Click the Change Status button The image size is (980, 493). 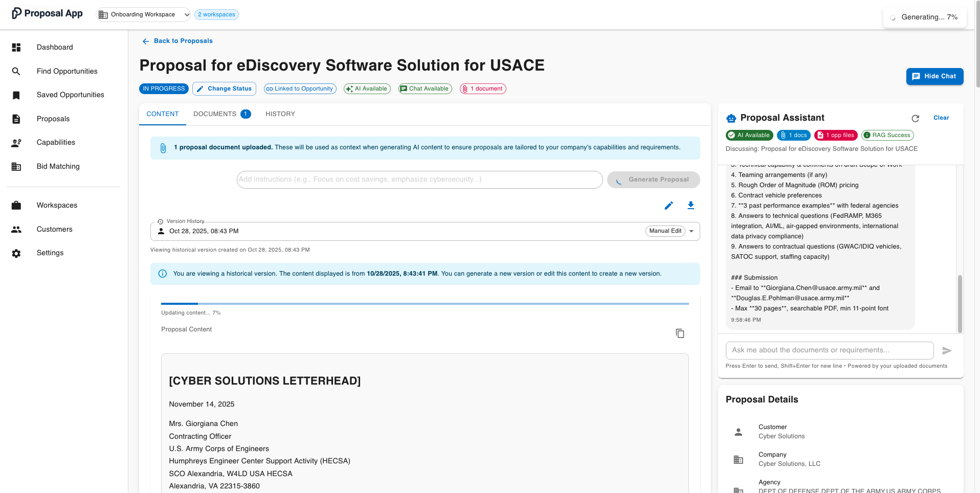click(x=224, y=89)
